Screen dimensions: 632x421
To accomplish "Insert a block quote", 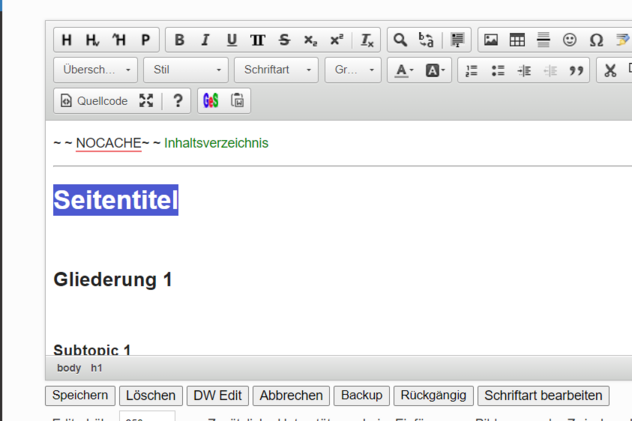I will pos(576,71).
